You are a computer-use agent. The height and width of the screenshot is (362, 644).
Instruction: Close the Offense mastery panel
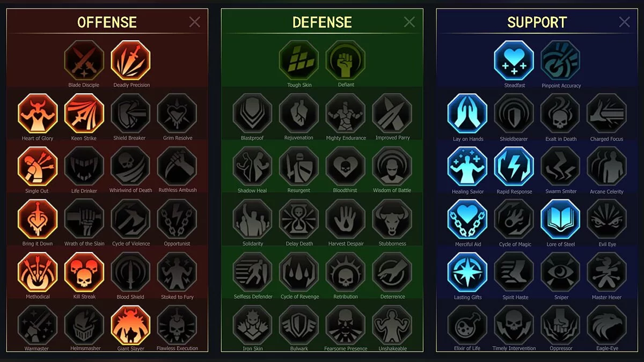click(x=195, y=22)
